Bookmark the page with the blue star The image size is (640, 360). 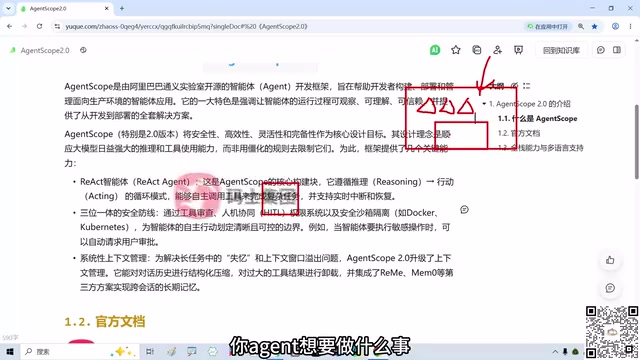click(x=595, y=26)
